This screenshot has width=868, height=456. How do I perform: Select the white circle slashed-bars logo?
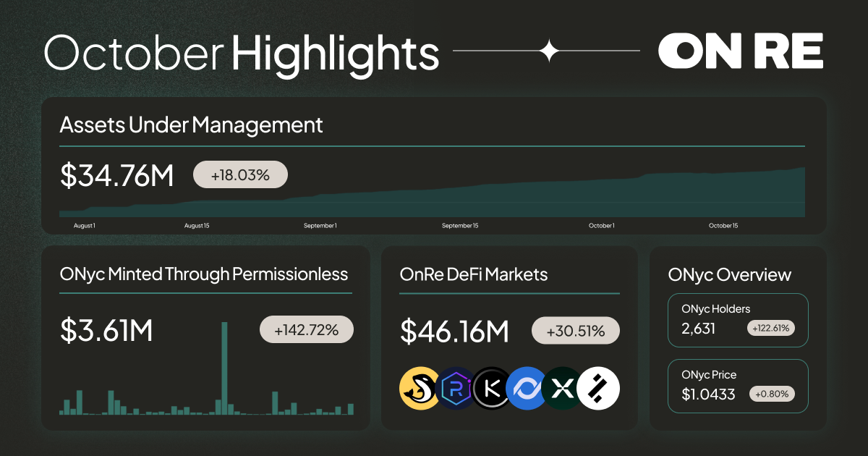(x=600, y=389)
